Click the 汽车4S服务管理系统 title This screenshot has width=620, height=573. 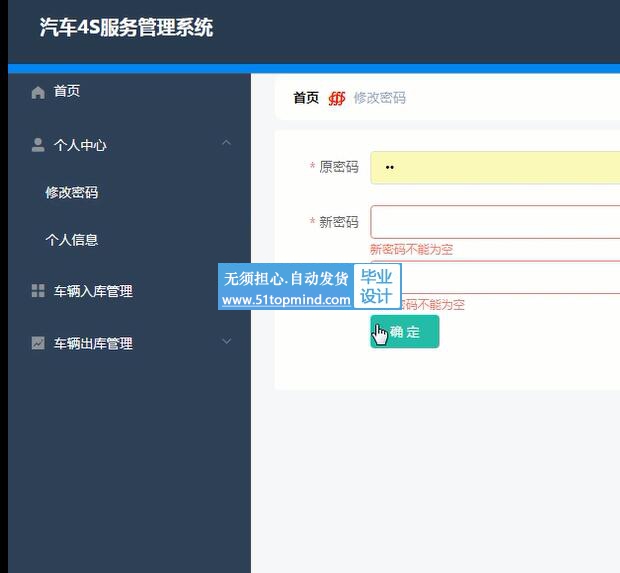(126, 27)
